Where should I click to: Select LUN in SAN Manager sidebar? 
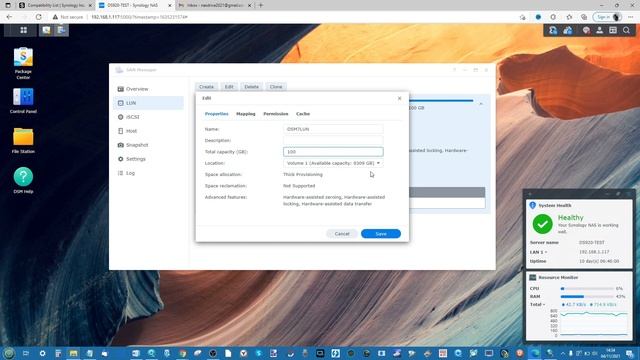click(x=148, y=103)
